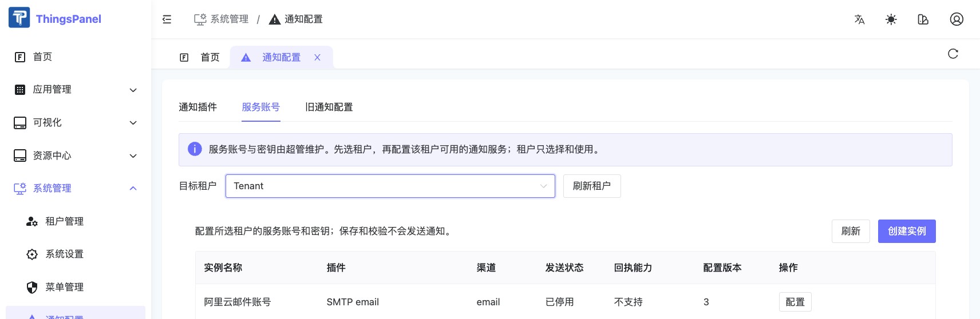Click the blue info icon in the alert banner
The width and height of the screenshot is (980, 319).
(195, 149)
